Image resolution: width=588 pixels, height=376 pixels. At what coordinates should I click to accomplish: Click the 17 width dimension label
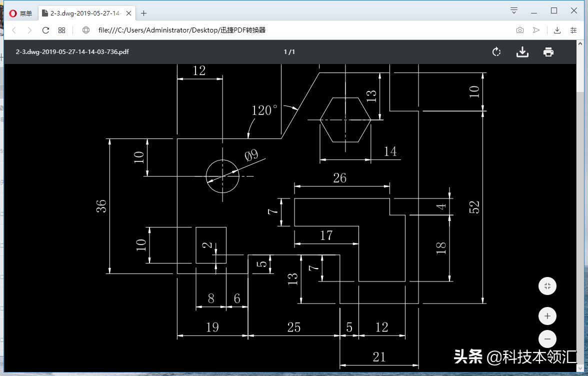(x=326, y=235)
